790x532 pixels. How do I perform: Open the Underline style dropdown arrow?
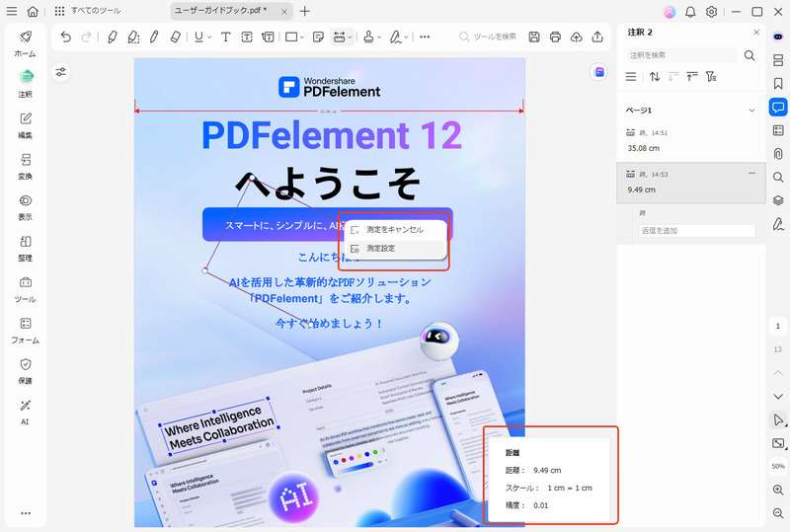click(209, 37)
